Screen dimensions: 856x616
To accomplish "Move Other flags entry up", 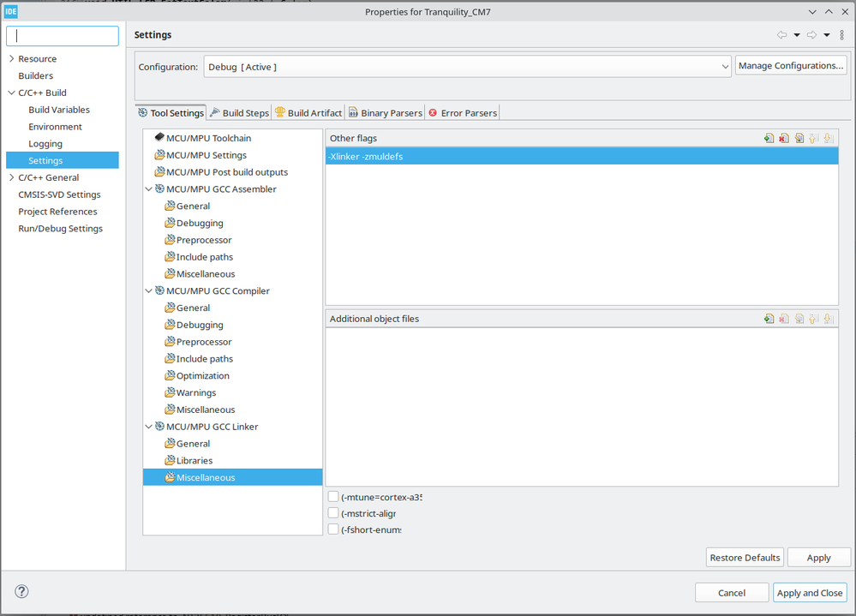I will [x=813, y=138].
